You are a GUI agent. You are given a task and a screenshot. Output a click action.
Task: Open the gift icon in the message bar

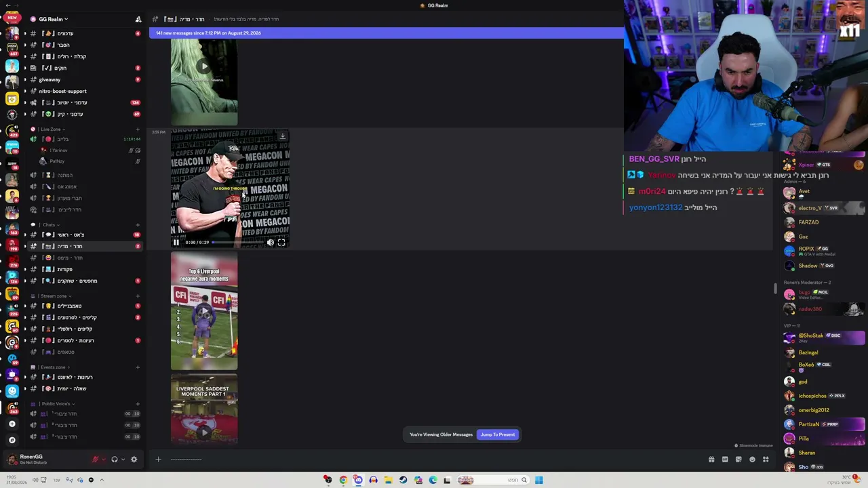(x=711, y=460)
